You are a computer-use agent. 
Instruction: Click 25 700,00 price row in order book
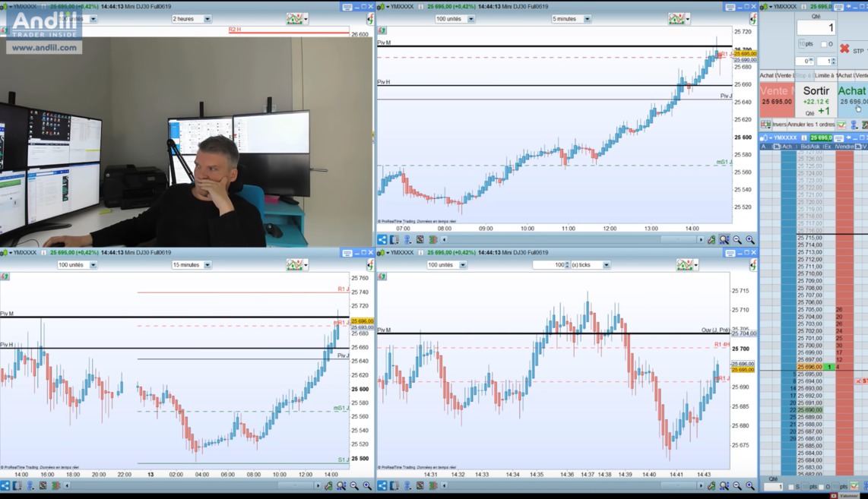pos(809,346)
